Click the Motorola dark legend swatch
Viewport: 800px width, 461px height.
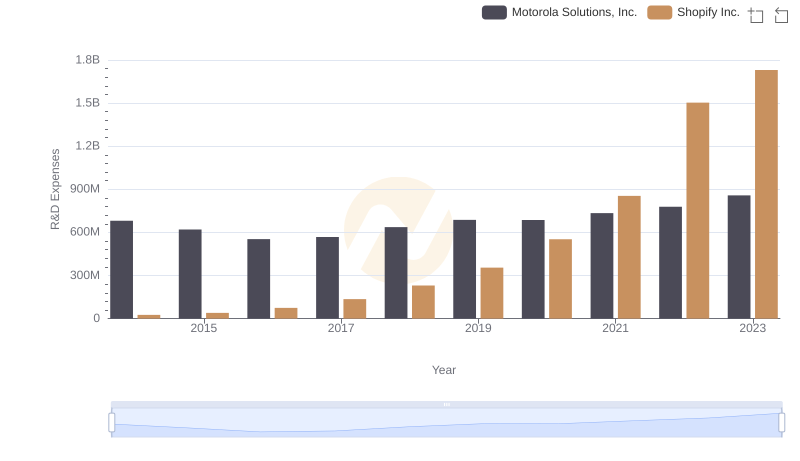point(494,12)
